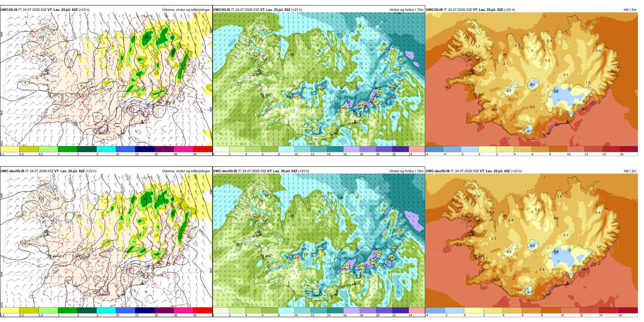Open the top UWC wind gust map panel
The image size is (644, 322).
tap(319, 79)
